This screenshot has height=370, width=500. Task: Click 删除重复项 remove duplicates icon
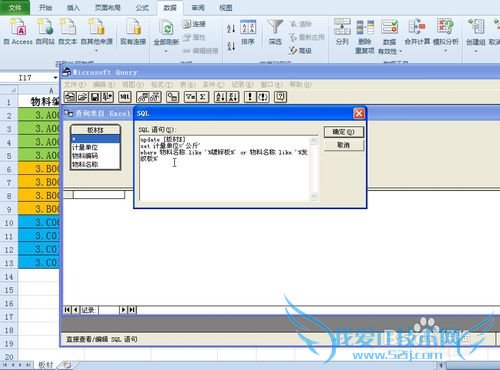coord(365,37)
